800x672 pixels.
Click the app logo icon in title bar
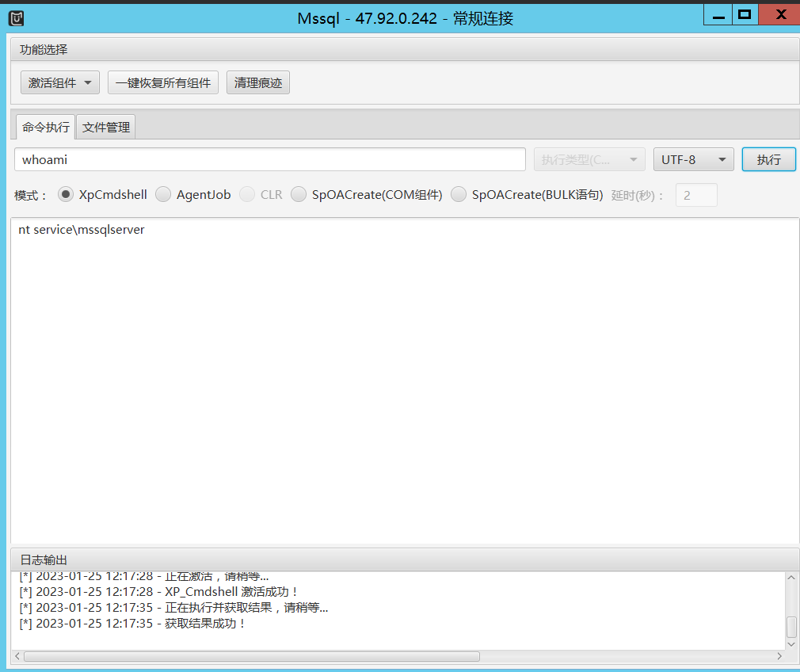point(17,18)
